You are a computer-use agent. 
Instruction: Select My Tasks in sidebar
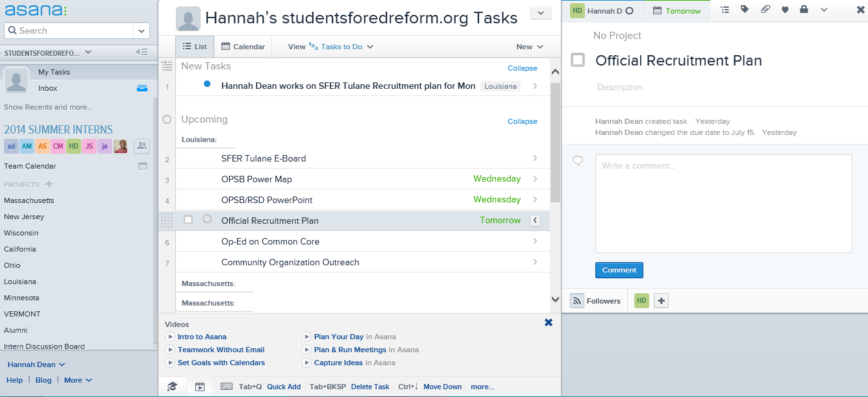click(54, 72)
